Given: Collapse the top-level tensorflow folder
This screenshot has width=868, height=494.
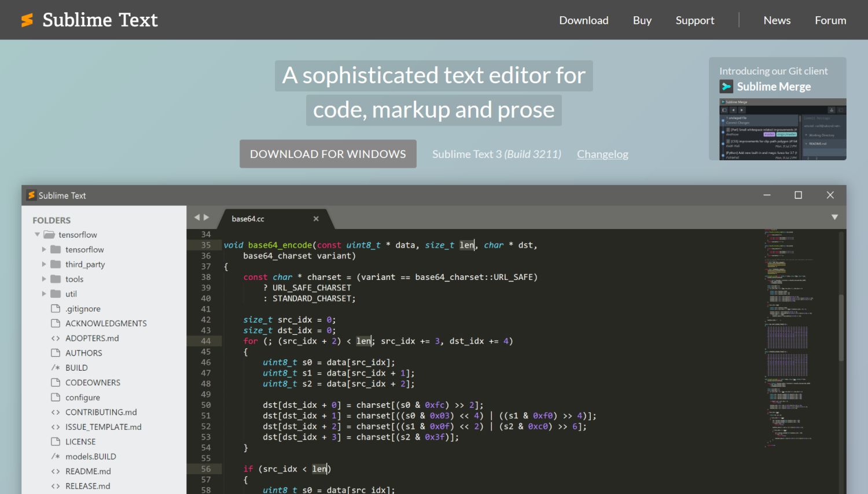Looking at the screenshot, I should coord(37,234).
